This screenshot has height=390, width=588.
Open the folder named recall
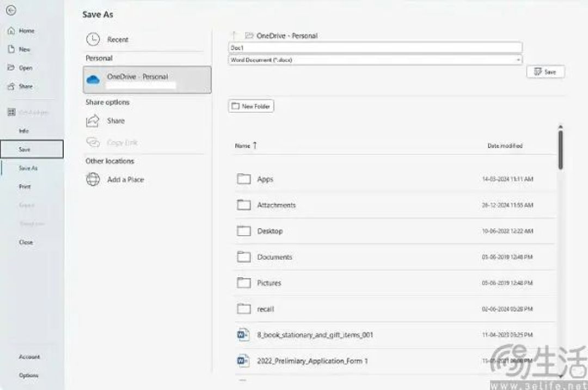click(x=266, y=309)
